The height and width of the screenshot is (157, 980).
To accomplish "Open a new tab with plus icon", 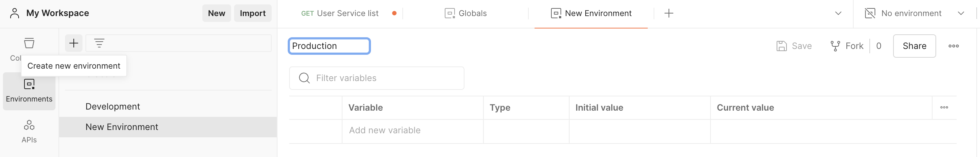I will click(x=669, y=13).
